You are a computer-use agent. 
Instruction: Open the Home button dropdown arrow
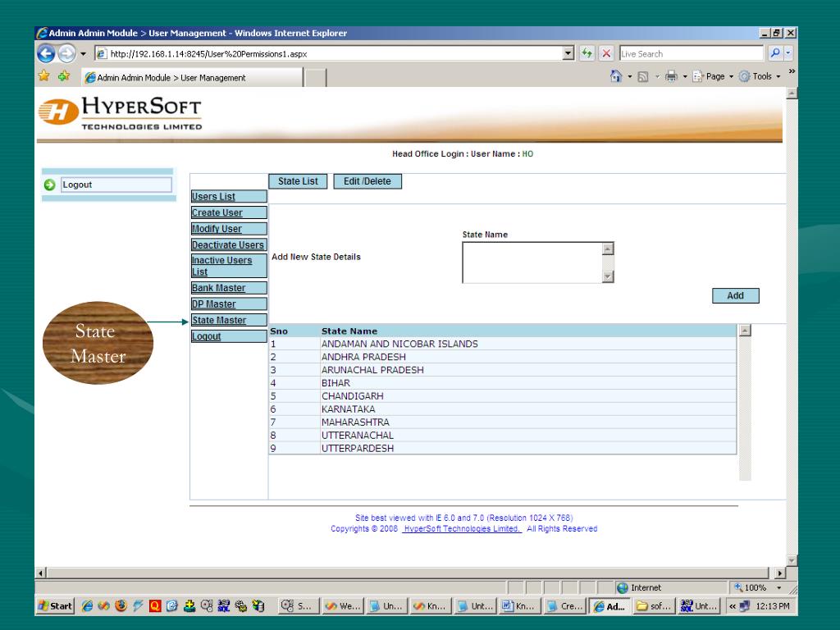(629, 76)
